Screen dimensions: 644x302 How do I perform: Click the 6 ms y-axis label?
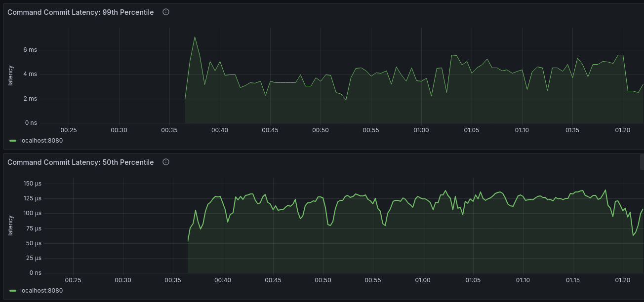[30, 50]
